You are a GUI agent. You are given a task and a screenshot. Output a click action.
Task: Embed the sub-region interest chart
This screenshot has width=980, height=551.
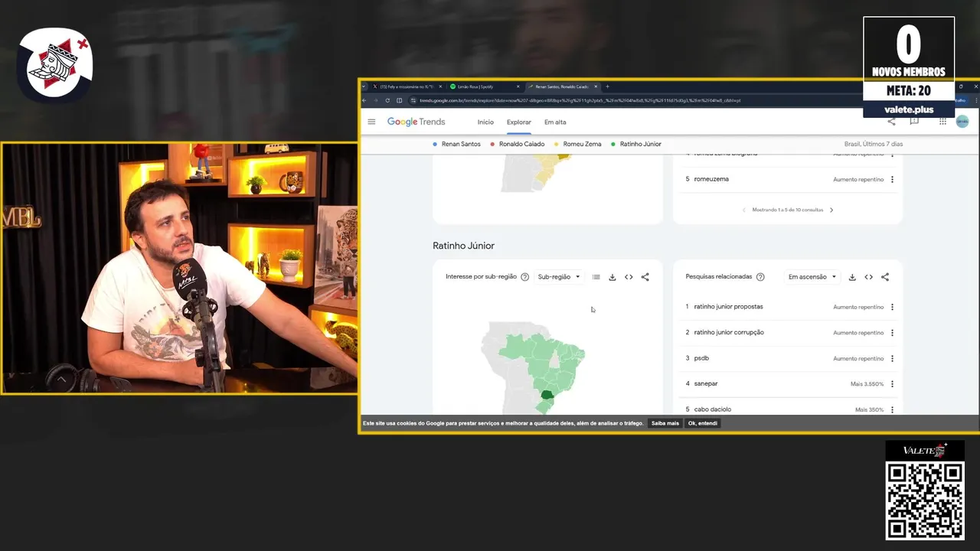tap(629, 277)
